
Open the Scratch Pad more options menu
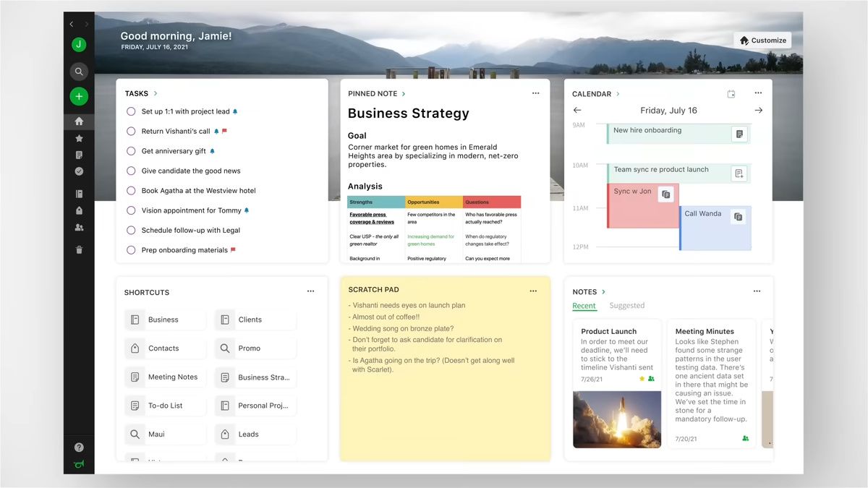pyautogui.click(x=533, y=291)
